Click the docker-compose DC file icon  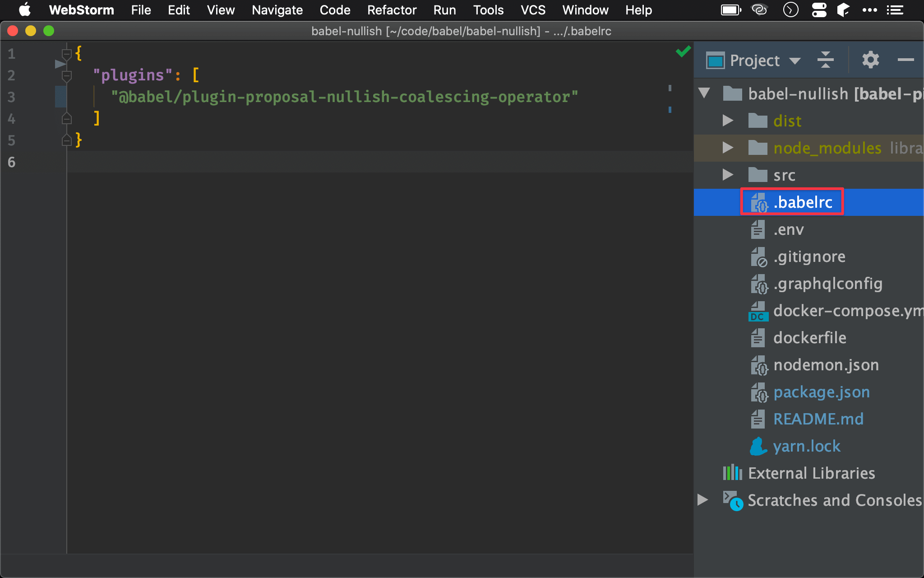[758, 311]
